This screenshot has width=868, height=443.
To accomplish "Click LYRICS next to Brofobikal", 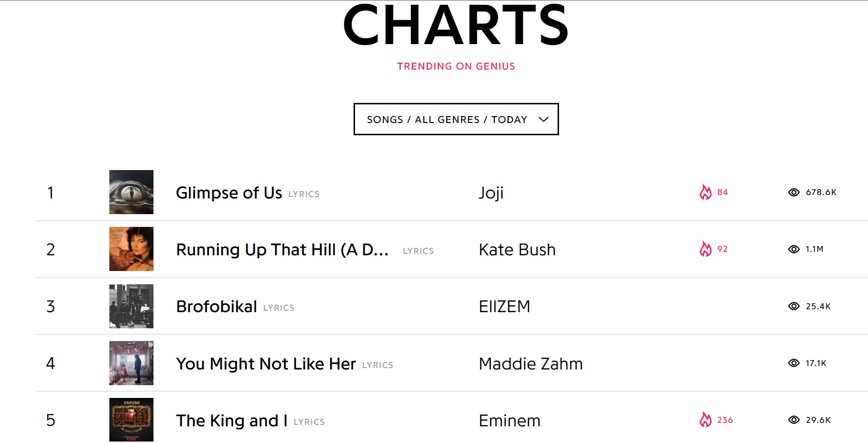I will pos(278,307).
